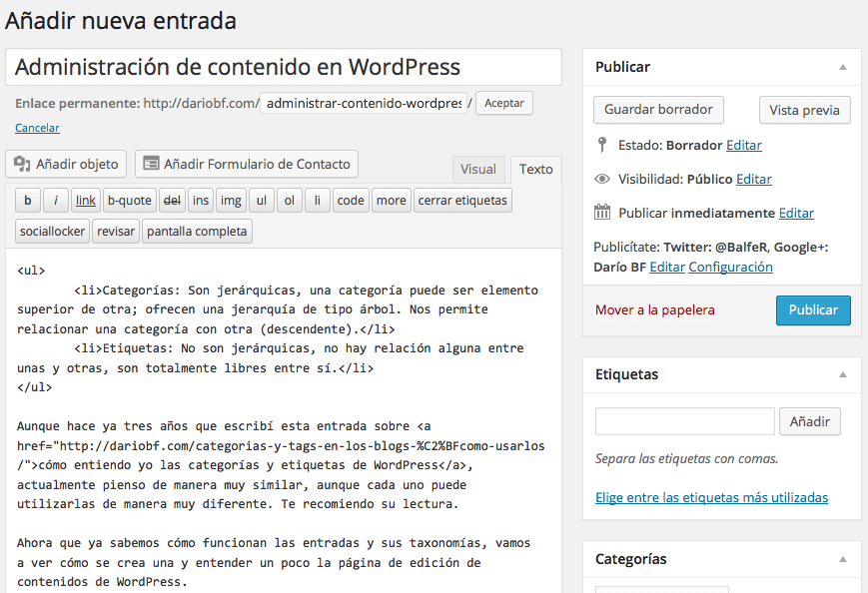
Task: Switch to the Visual editor tab
Action: (478, 170)
